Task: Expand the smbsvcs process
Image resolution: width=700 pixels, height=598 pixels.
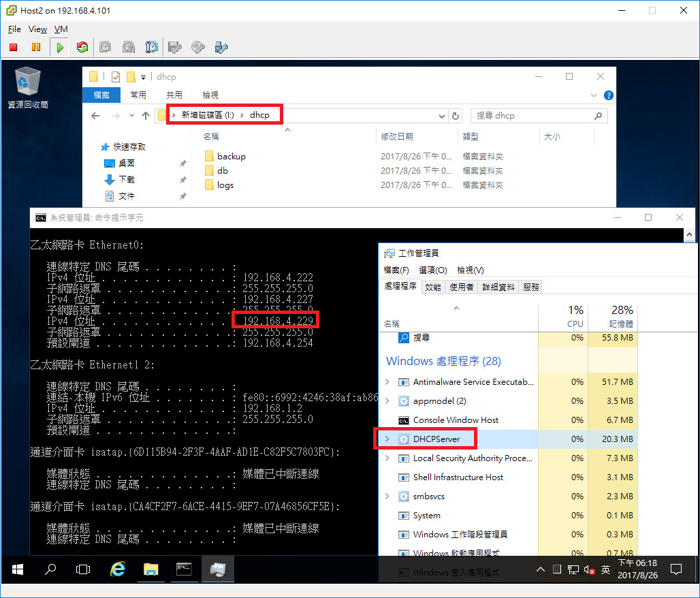Action: click(387, 496)
